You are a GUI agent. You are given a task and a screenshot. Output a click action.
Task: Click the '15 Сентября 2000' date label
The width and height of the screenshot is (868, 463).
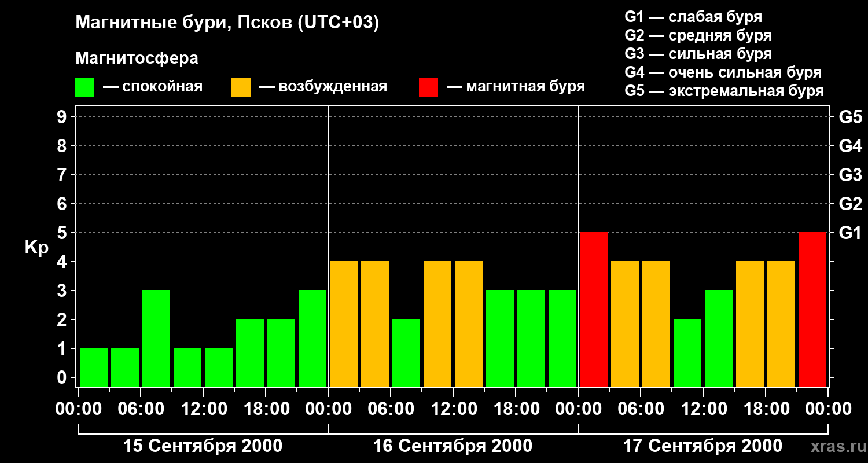[203, 446]
